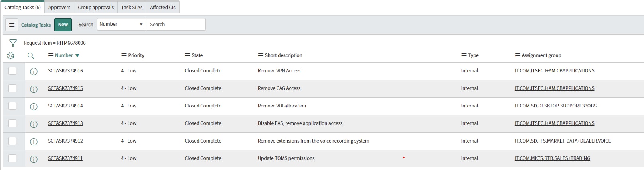Click the filter funnel icon
Viewport: 644px width, 170px height.
pyautogui.click(x=13, y=43)
